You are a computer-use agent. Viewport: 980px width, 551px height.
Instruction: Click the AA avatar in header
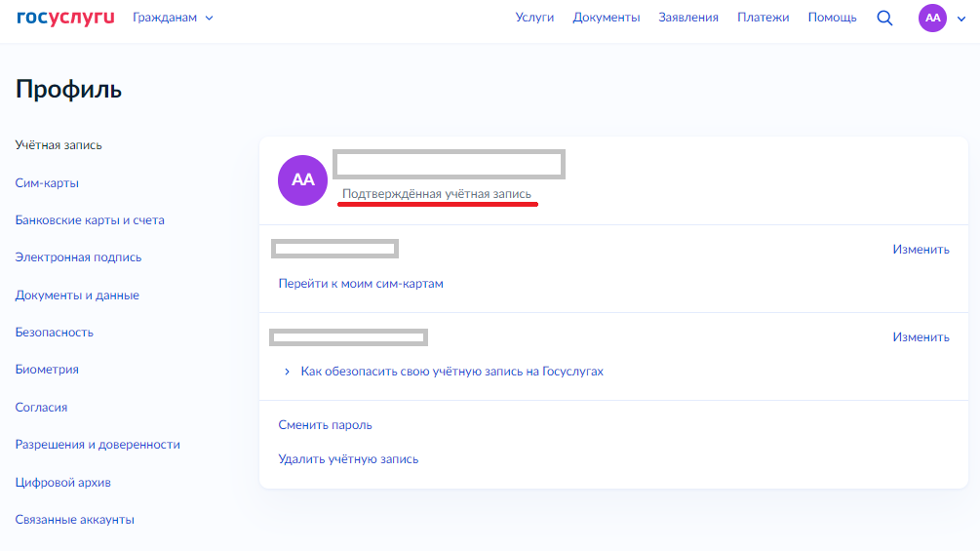(932, 18)
